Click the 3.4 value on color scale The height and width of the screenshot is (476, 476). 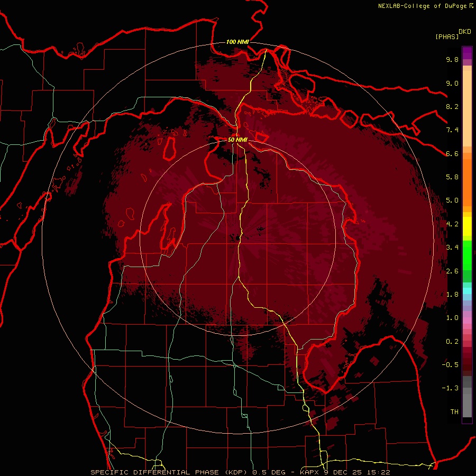(452, 248)
